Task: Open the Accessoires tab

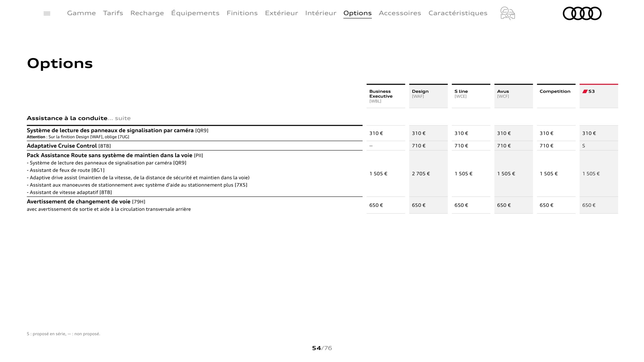Action: pos(400,13)
